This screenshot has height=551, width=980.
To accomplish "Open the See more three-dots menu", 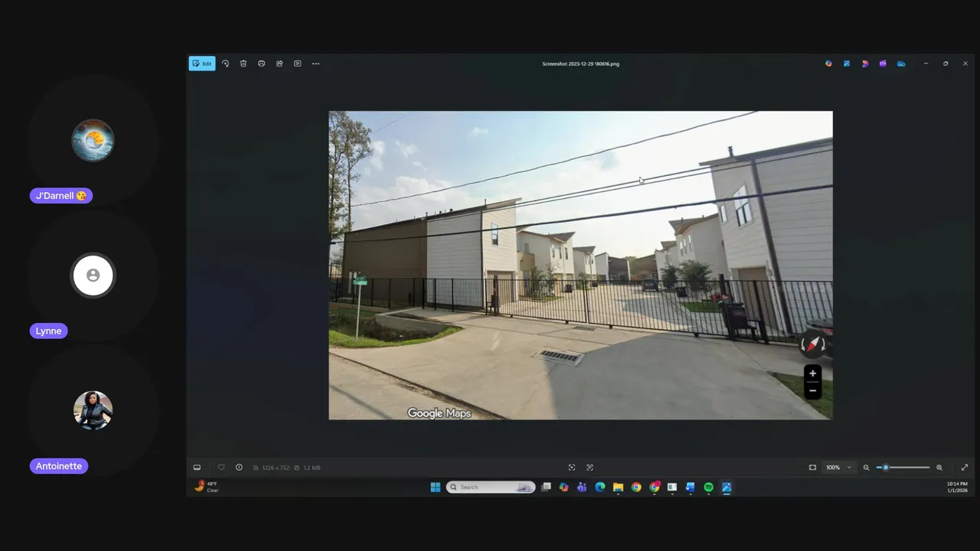I will (315, 64).
